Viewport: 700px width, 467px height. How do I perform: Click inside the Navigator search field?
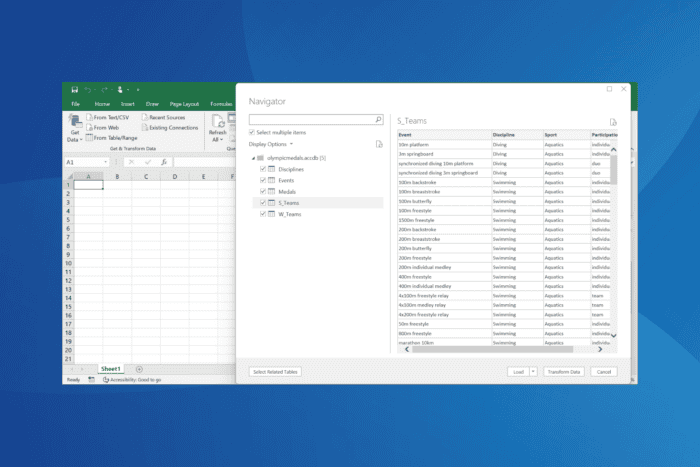(312, 119)
